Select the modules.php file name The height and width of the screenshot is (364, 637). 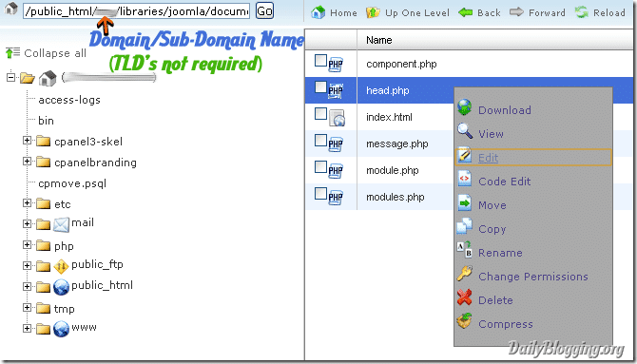click(x=396, y=197)
